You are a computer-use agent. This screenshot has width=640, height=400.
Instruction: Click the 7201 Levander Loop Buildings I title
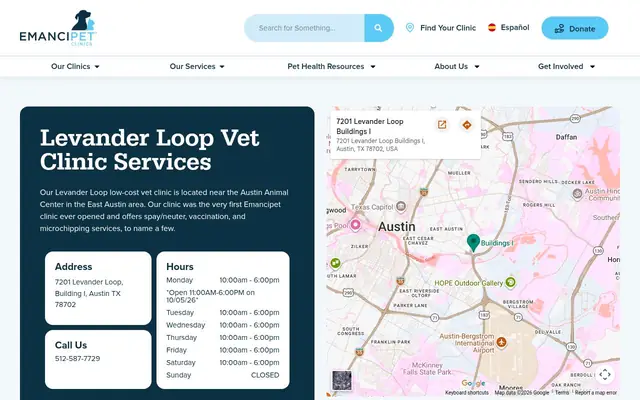click(x=370, y=126)
